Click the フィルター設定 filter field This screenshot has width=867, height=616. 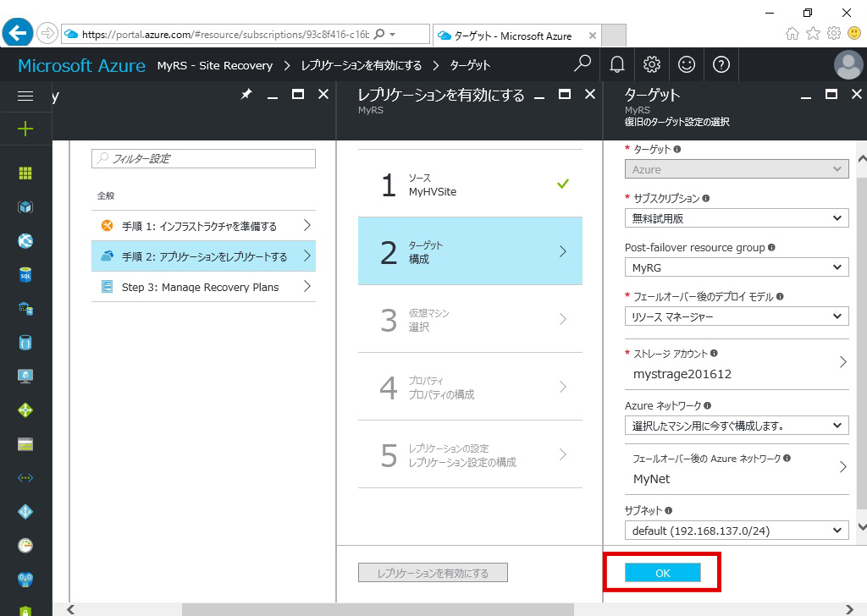coord(203,158)
